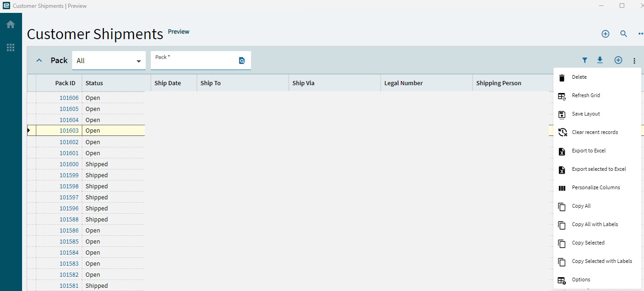
Task: Click the download icon in Pack toolbar
Action: tap(600, 60)
